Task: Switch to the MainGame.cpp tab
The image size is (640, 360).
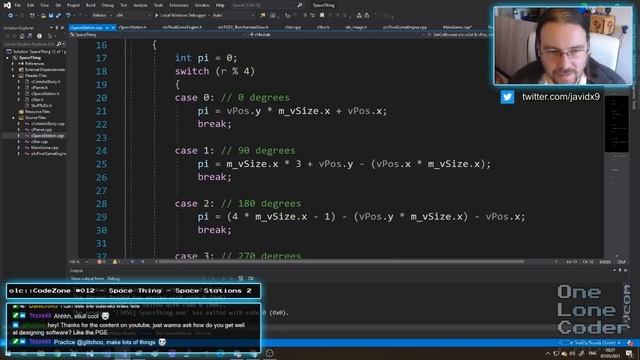Action: coord(457,27)
